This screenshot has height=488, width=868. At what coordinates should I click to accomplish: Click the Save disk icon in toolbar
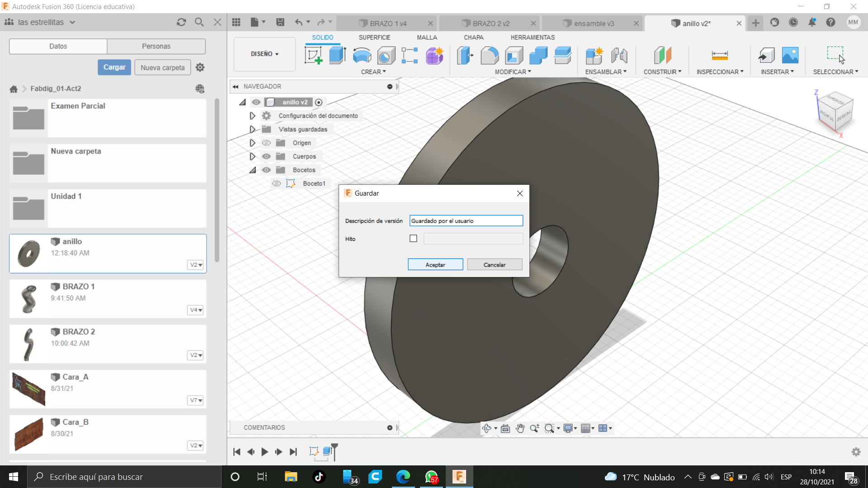tap(280, 22)
